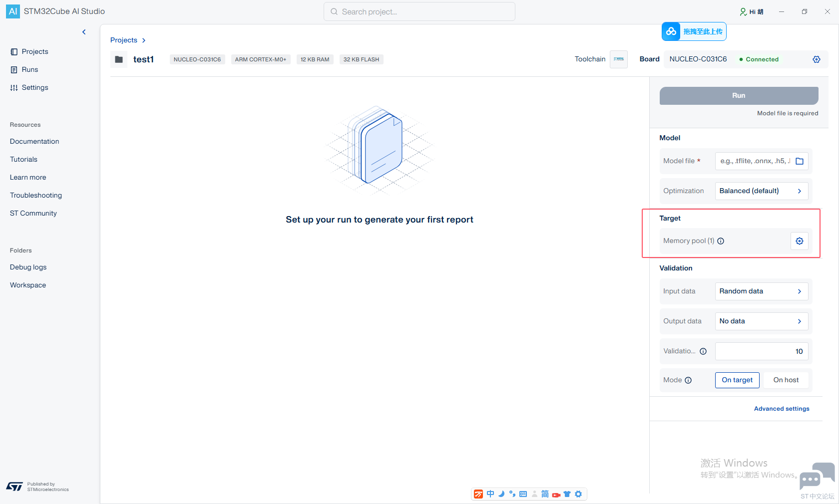Click the 12 KB RAM tag
The height and width of the screenshot is (504, 839).
click(315, 59)
